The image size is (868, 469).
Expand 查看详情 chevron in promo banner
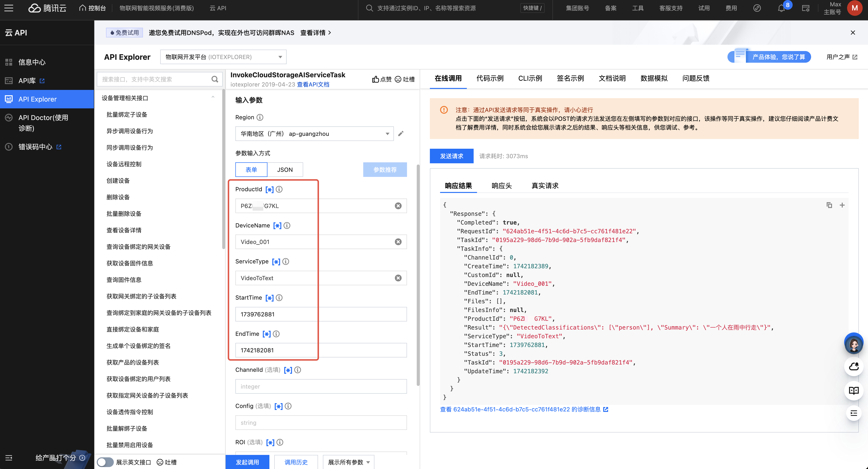click(329, 33)
